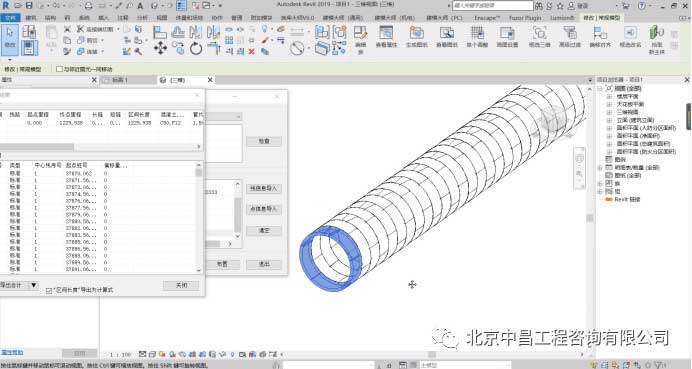This screenshot has height=369, width=692.
Task: Select the Copy tool in Modify panel
Action: [x=178, y=48]
